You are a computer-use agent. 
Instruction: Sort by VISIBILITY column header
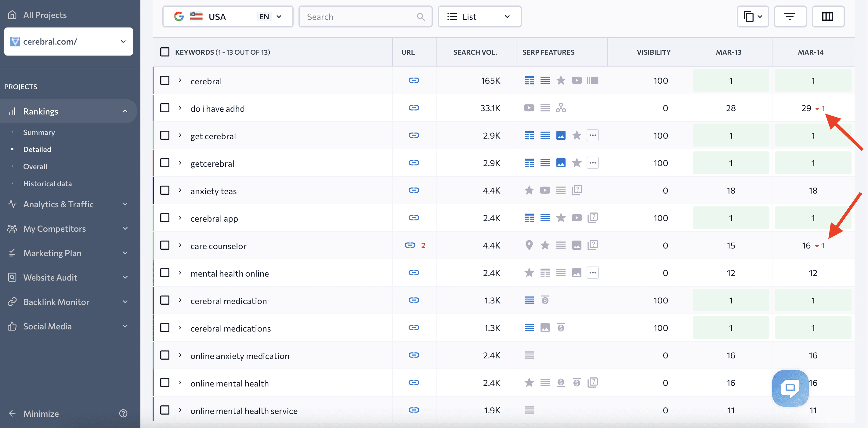pyautogui.click(x=653, y=52)
